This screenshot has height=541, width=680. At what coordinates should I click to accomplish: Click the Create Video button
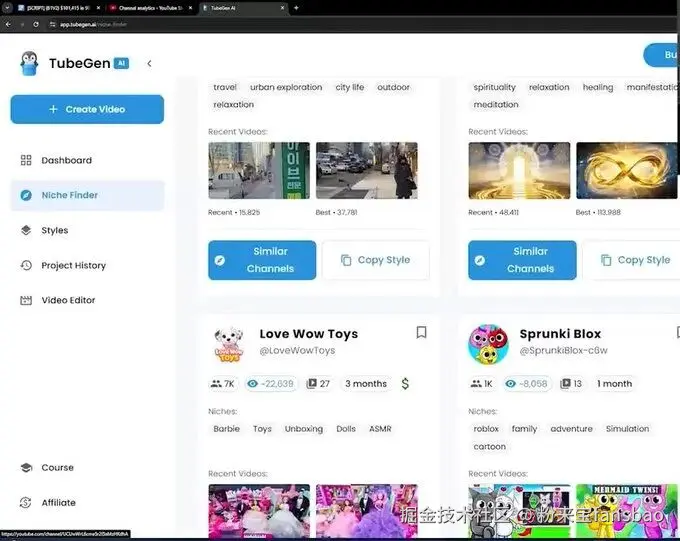pos(87,109)
